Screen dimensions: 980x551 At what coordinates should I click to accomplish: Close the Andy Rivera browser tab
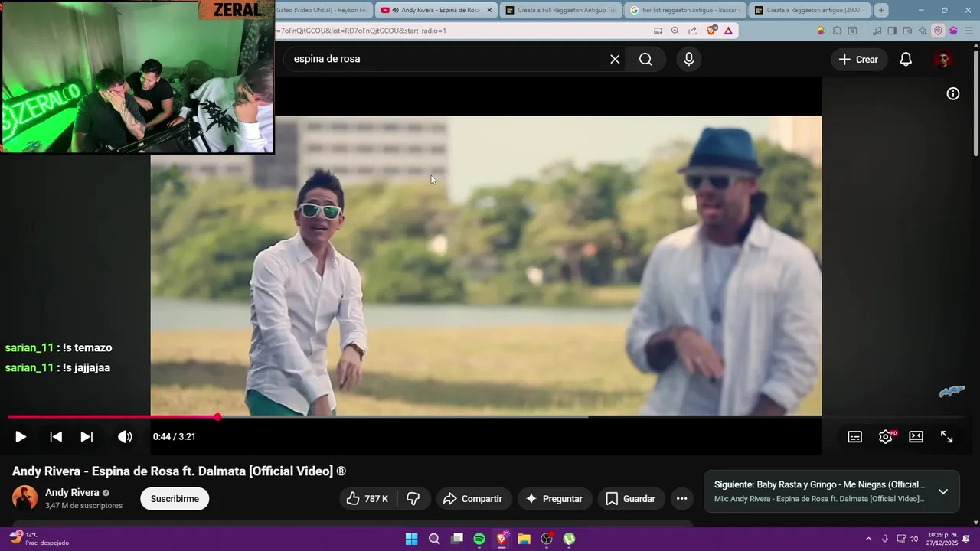[489, 10]
